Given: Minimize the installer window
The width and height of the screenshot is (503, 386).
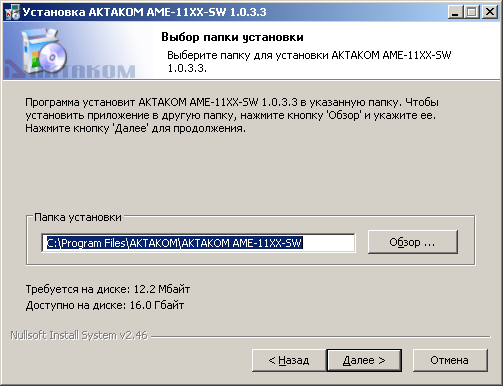Looking at the screenshot, I should 455,12.
